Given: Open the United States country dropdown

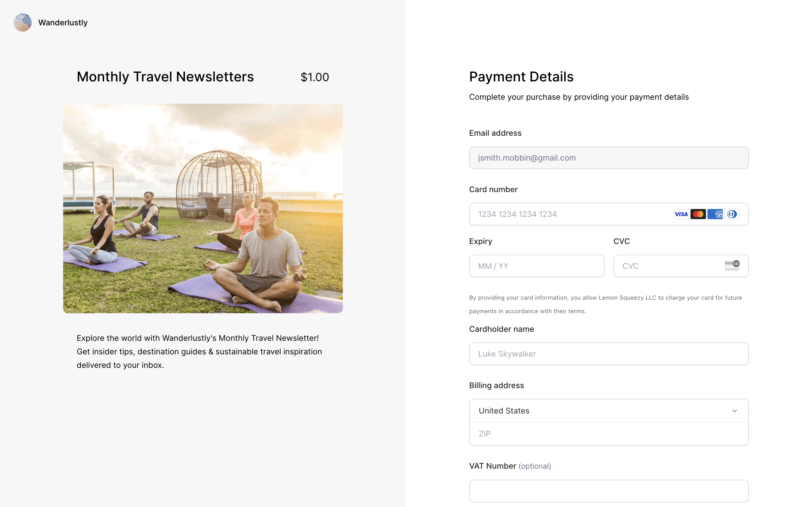Looking at the screenshot, I should (x=604, y=410).
